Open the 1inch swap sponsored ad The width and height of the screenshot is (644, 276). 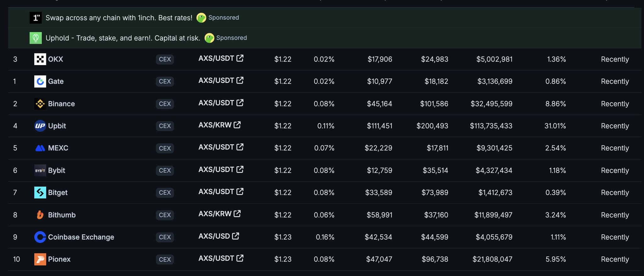click(119, 18)
